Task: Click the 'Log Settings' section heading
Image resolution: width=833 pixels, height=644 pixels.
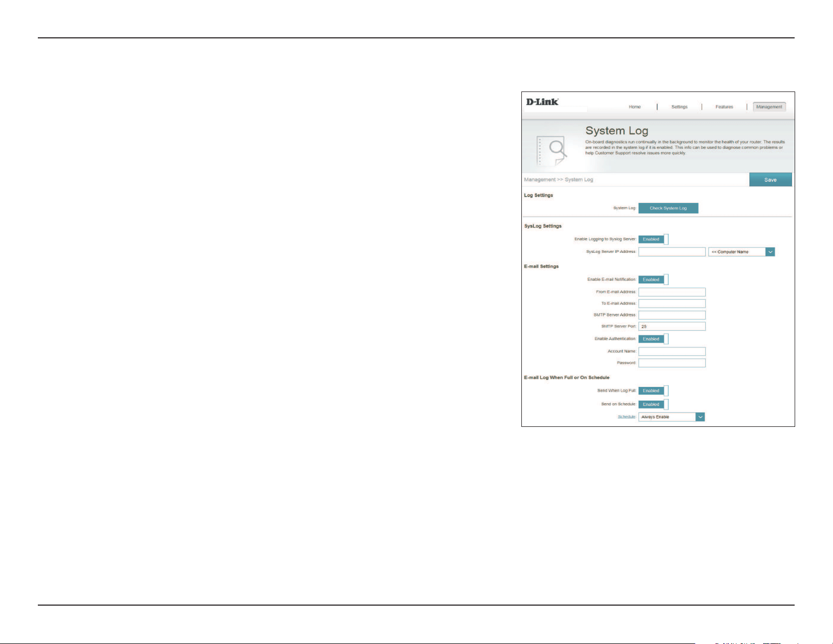Action: tap(539, 195)
